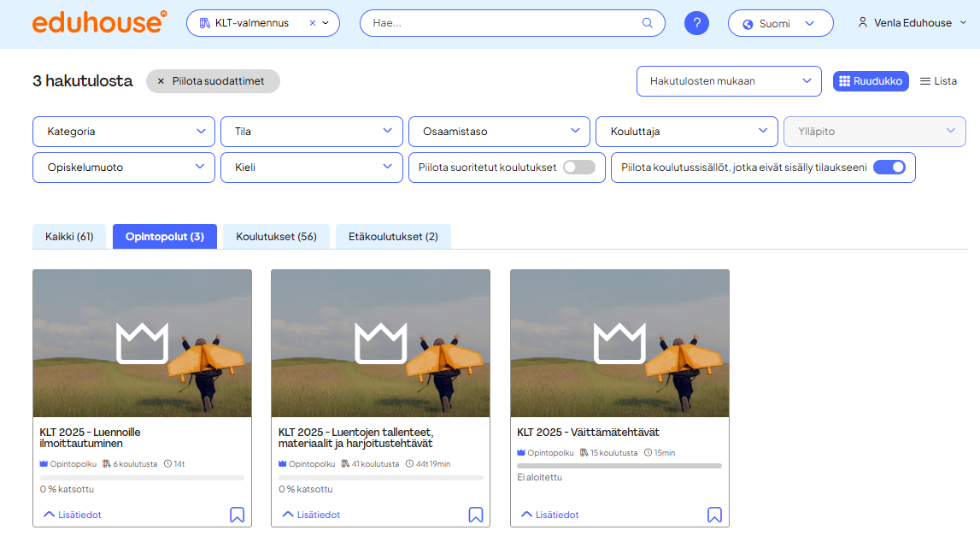Click the KLT 2025 - Väittämätehtävät title

click(588, 433)
